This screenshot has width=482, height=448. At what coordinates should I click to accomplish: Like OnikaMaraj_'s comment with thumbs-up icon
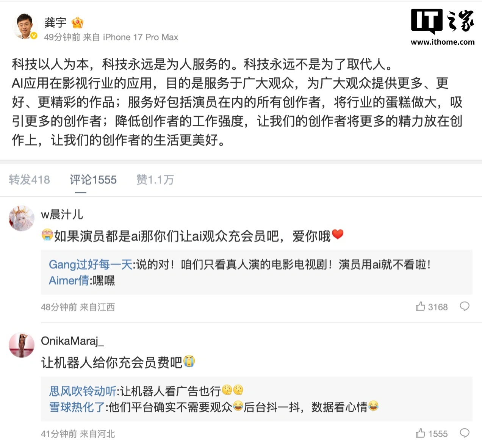420,433
